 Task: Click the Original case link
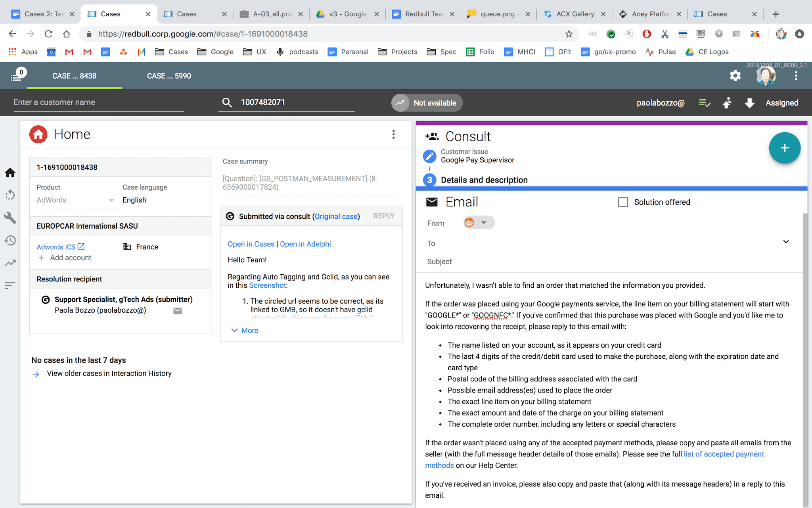point(336,216)
